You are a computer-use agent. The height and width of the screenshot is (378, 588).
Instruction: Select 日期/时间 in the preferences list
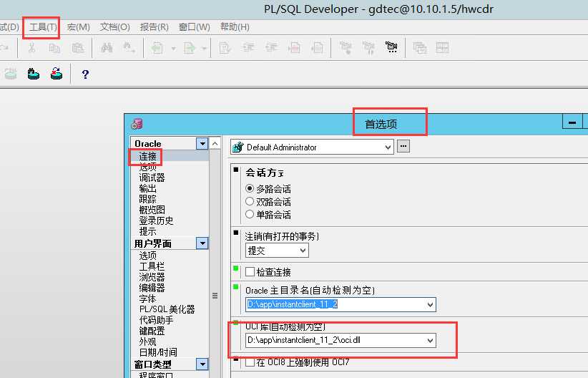pos(158,352)
